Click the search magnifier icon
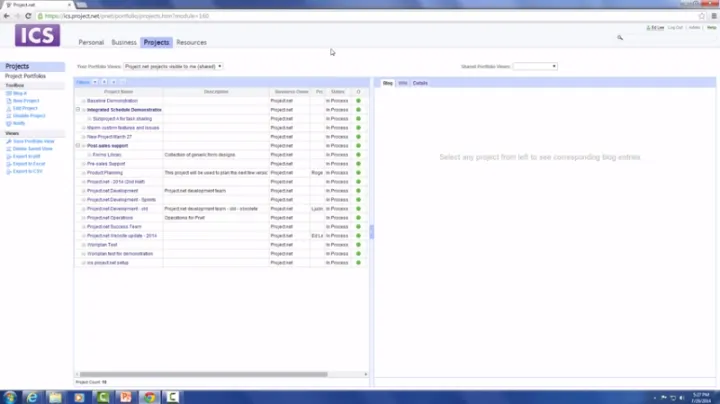The height and width of the screenshot is (404, 720). point(620,37)
